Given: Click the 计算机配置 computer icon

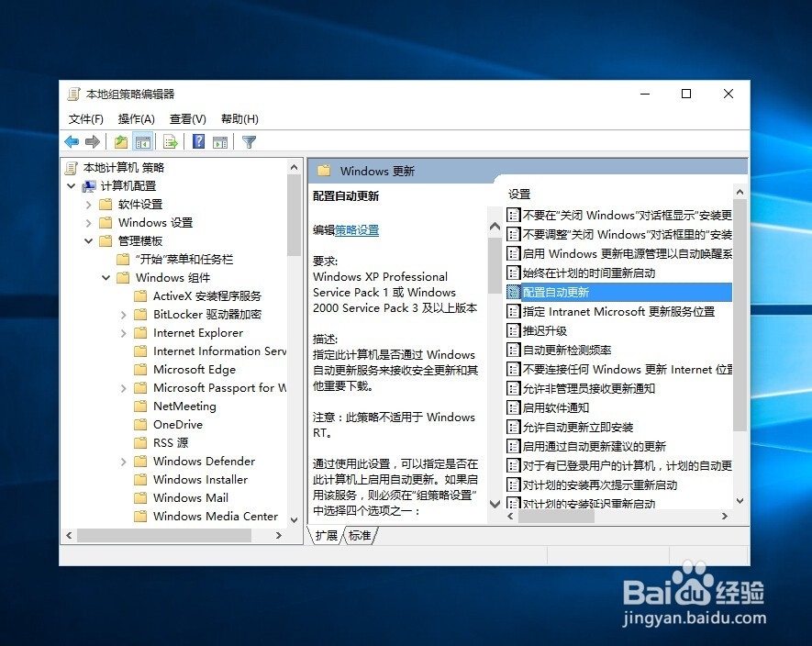Looking at the screenshot, I should 89,186.
